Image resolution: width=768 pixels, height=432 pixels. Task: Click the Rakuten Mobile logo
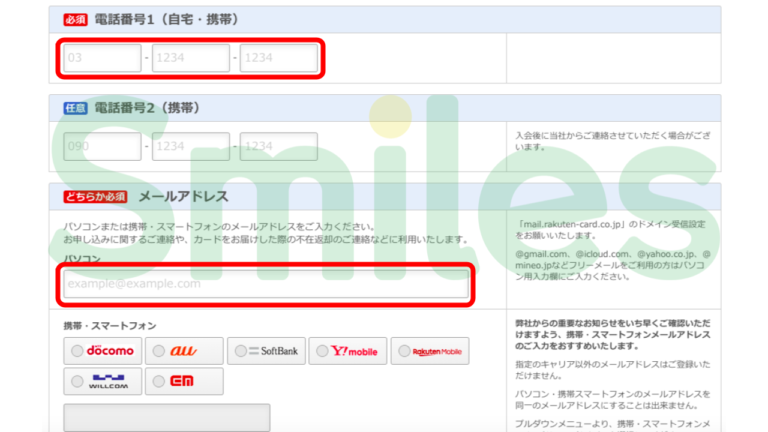click(x=437, y=351)
